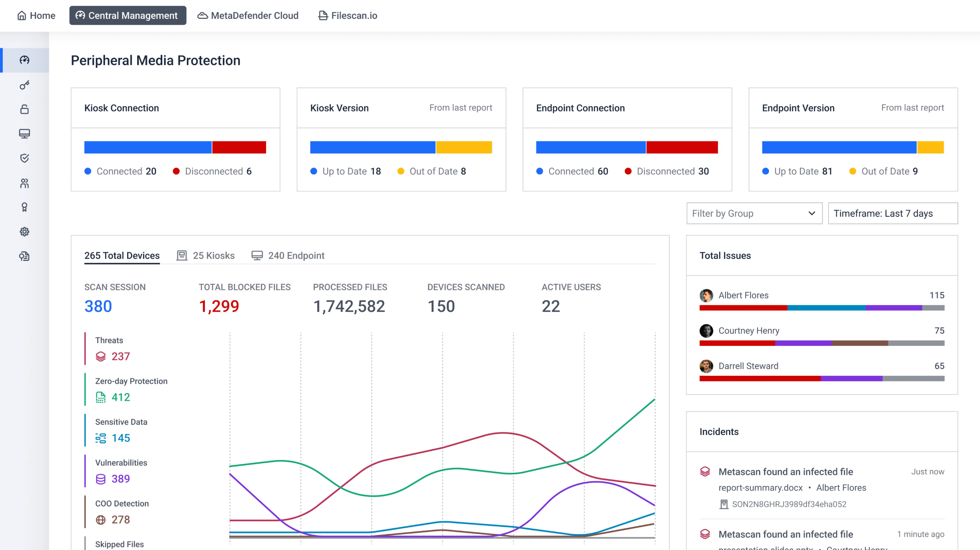Open MetaDefender Cloud in top navigation
This screenshot has height=550, width=980.
248,16
